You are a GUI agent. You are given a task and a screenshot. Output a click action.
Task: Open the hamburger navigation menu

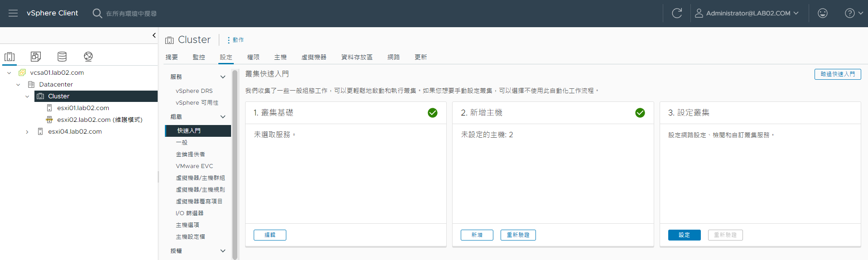13,13
